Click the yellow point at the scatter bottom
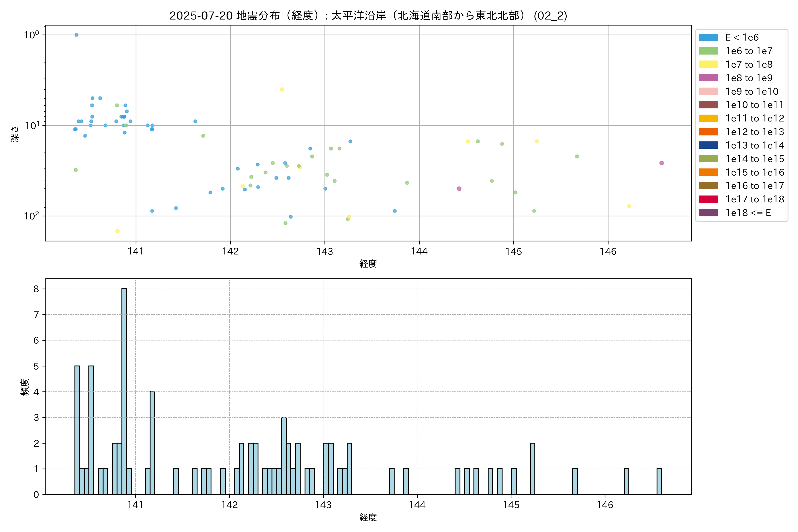 (x=117, y=231)
